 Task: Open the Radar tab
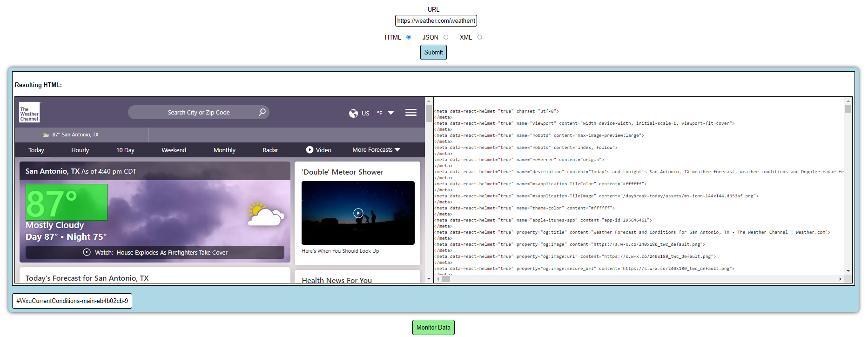click(270, 150)
